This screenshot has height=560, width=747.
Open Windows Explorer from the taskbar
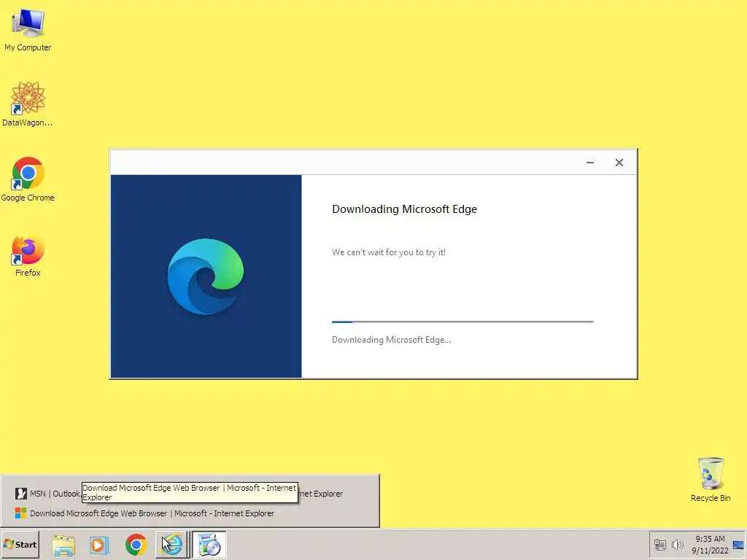coord(63,545)
